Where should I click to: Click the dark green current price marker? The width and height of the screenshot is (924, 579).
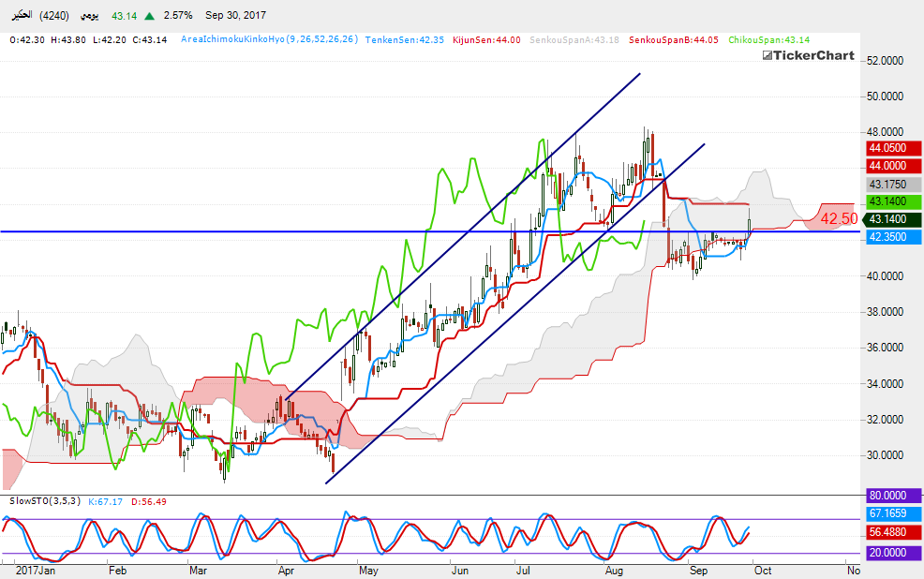point(887,219)
